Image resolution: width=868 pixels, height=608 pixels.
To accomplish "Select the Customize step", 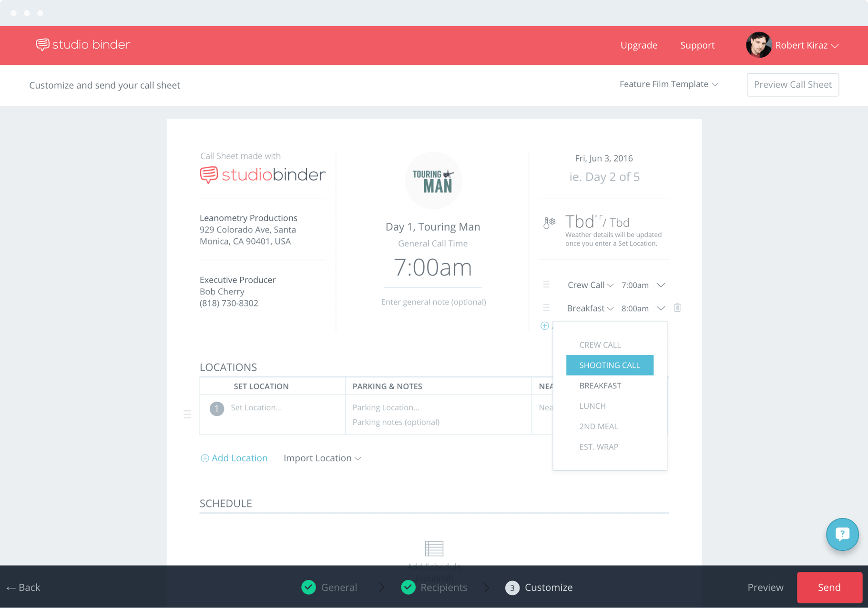I will (549, 588).
